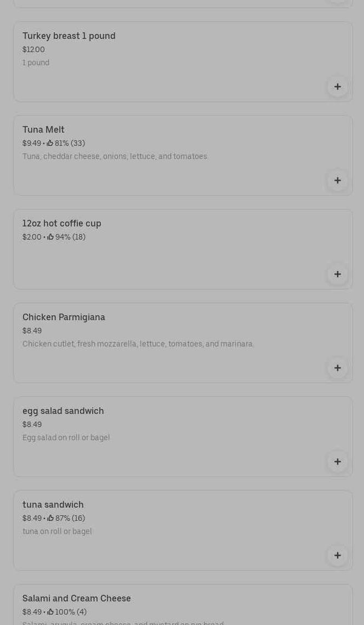Add 12oz hot coffie cup to order

coord(337,274)
